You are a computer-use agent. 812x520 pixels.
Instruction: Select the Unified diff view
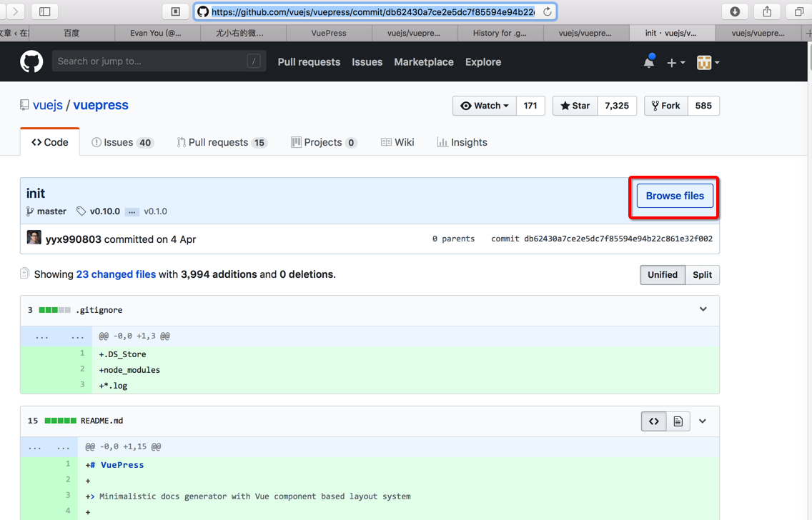click(663, 275)
